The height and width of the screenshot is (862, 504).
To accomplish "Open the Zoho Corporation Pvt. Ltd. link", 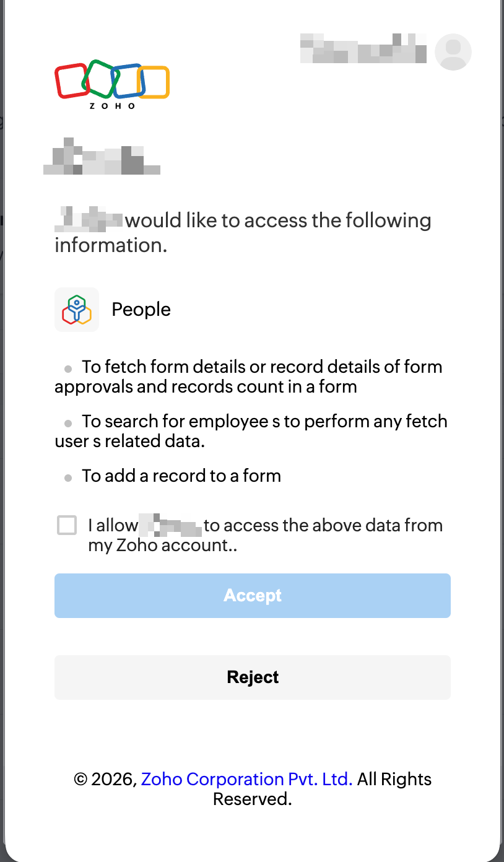I will click(246, 779).
